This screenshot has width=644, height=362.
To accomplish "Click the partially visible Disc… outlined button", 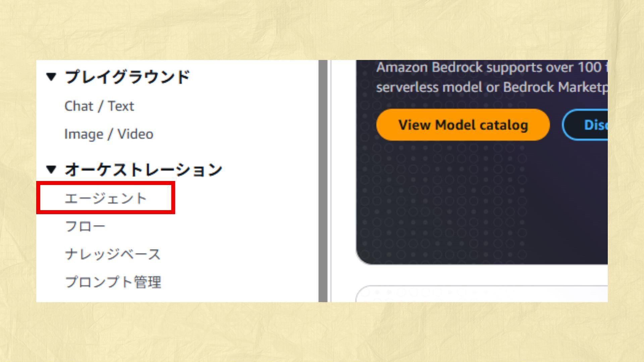I will (585, 125).
